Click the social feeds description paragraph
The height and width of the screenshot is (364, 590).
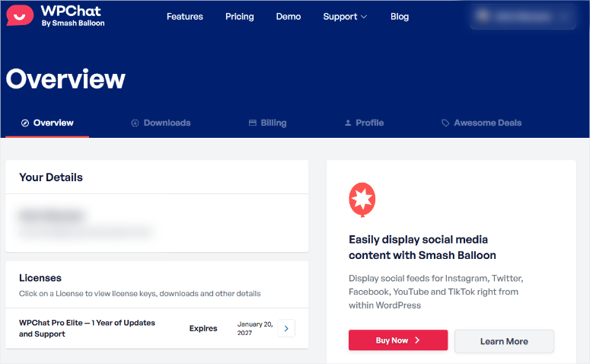pyautogui.click(x=435, y=292)
